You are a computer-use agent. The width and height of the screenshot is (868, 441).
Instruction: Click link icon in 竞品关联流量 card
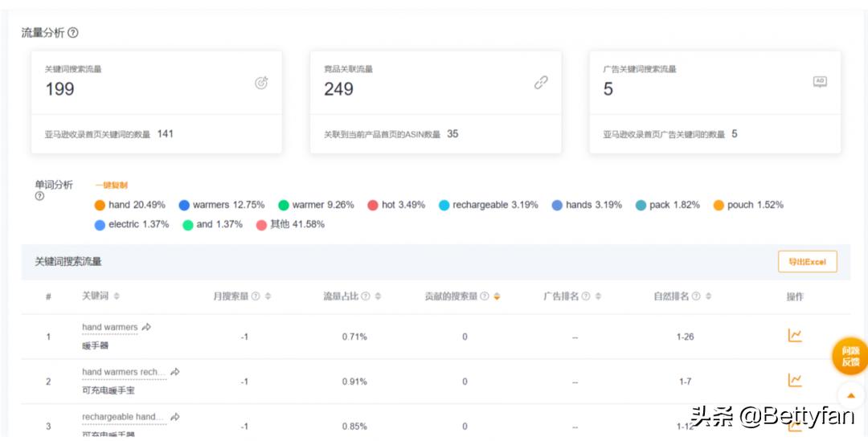coord(541,83)
